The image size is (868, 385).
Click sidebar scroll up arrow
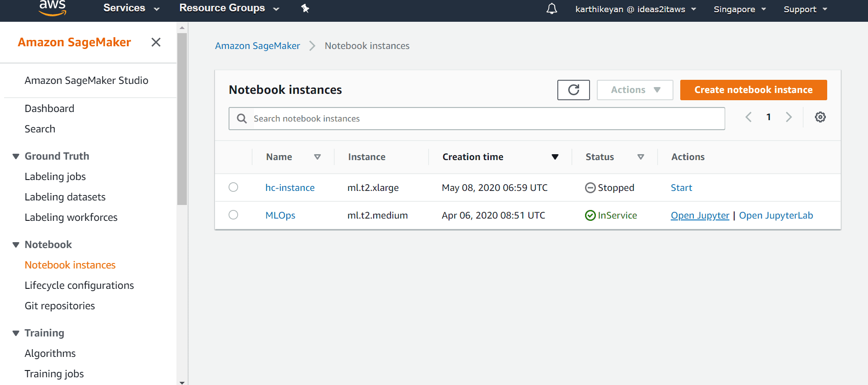pos(182,28)
